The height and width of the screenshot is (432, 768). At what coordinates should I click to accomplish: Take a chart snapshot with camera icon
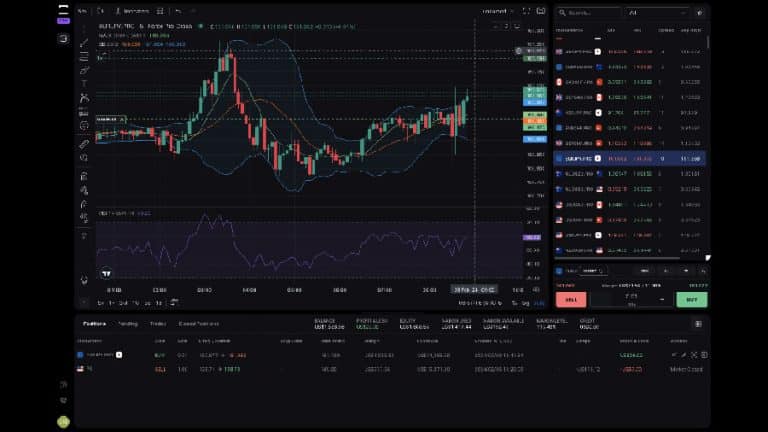[x=541, y=11]
